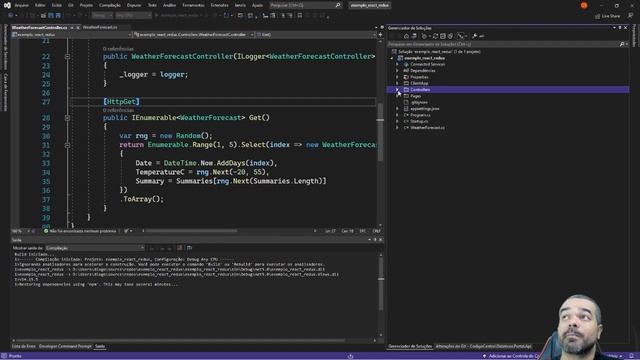This screenshot has height=360, width=640.
Task: Switch to the Alterações do Git tab
Action: point(483,347)
